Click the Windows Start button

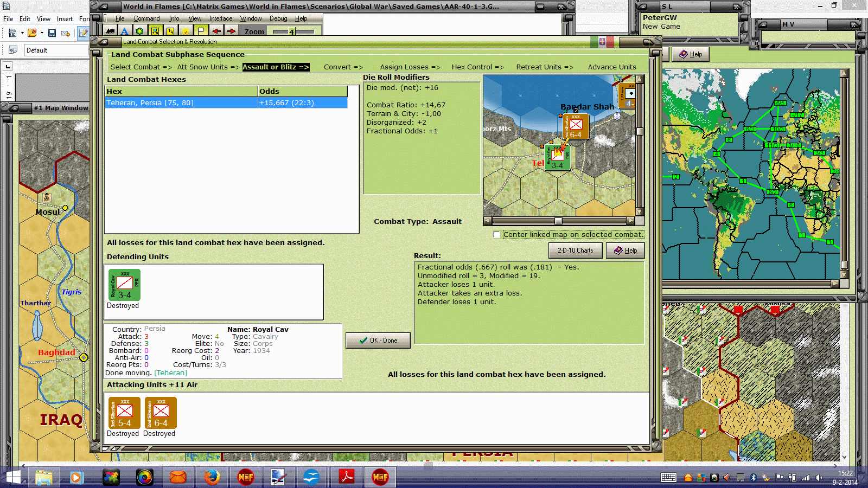(13, 477)
